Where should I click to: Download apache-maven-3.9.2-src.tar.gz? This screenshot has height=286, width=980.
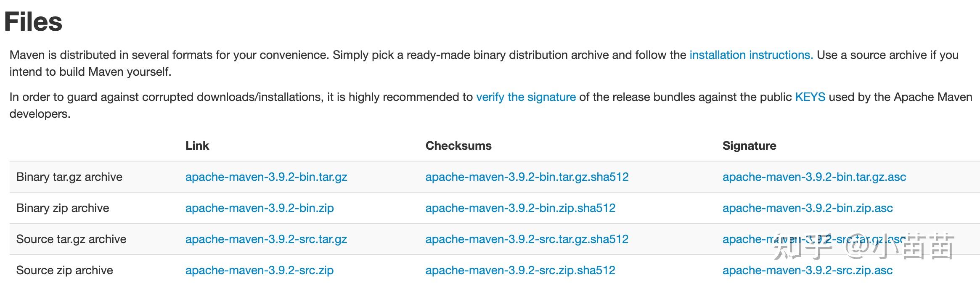tap(266, 239)
